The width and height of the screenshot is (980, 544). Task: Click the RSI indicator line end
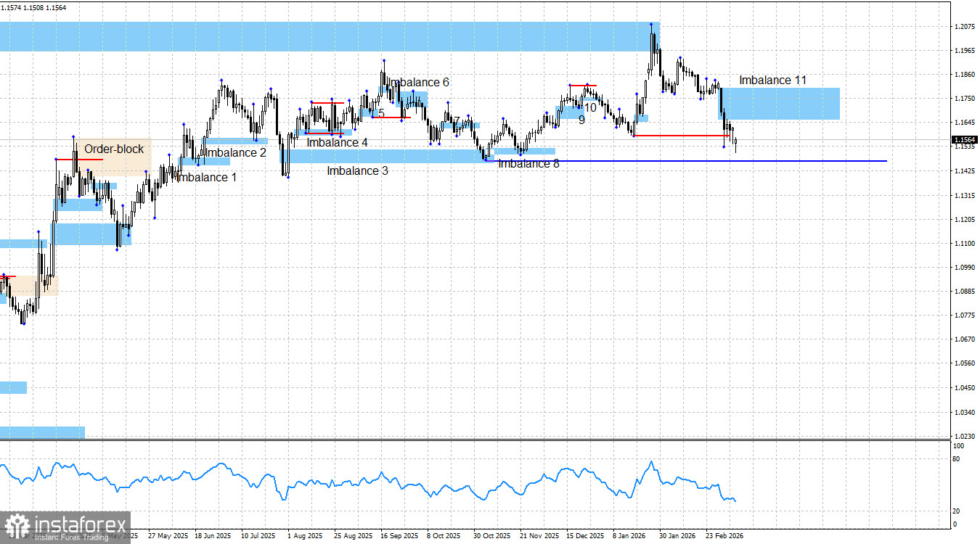coord(735,500)
